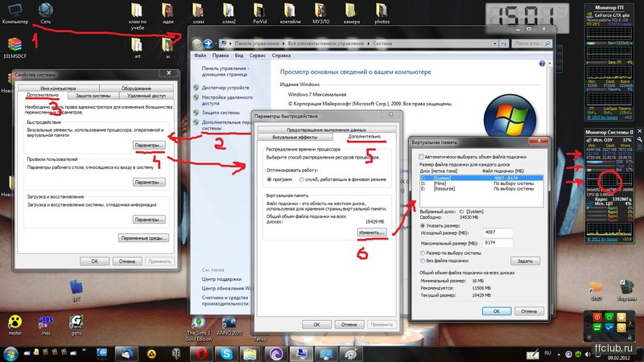Select The Sims 3 Gold Edition icon

pos(198,329)
